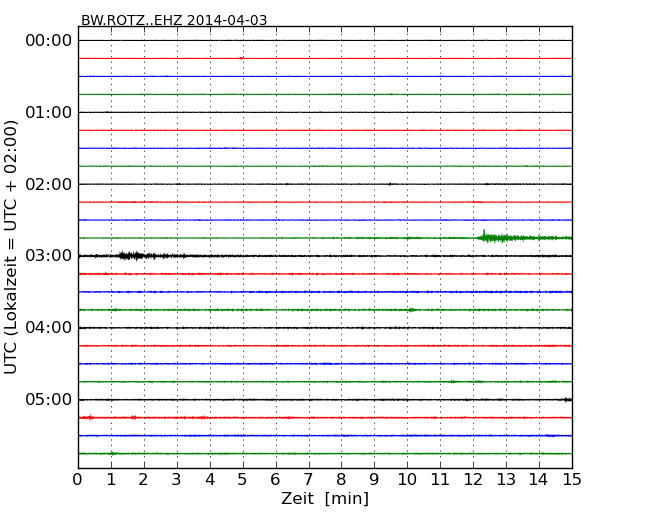The image size is (650, 520).
Task: Click the x-axis tick label 10
Action: [x=407, y=480]
